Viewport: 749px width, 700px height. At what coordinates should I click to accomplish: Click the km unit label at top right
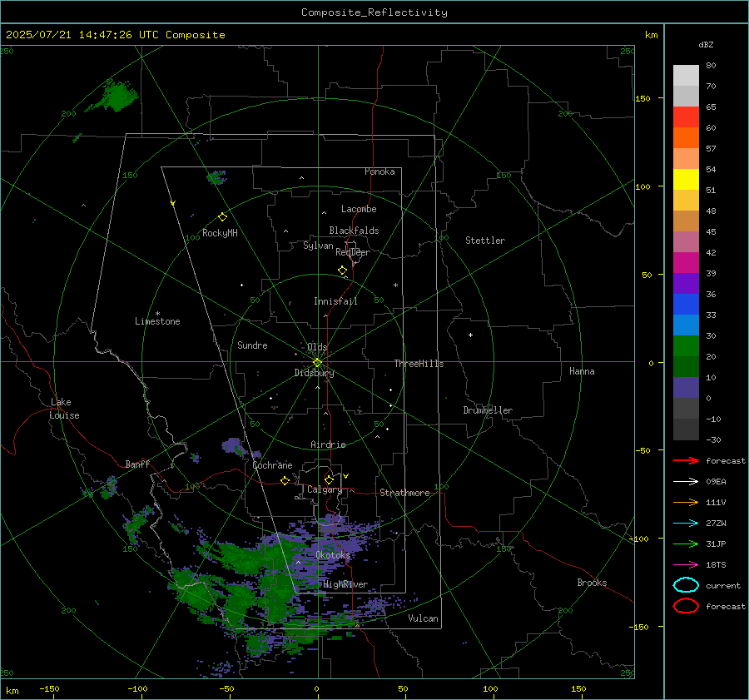(651, 35)
